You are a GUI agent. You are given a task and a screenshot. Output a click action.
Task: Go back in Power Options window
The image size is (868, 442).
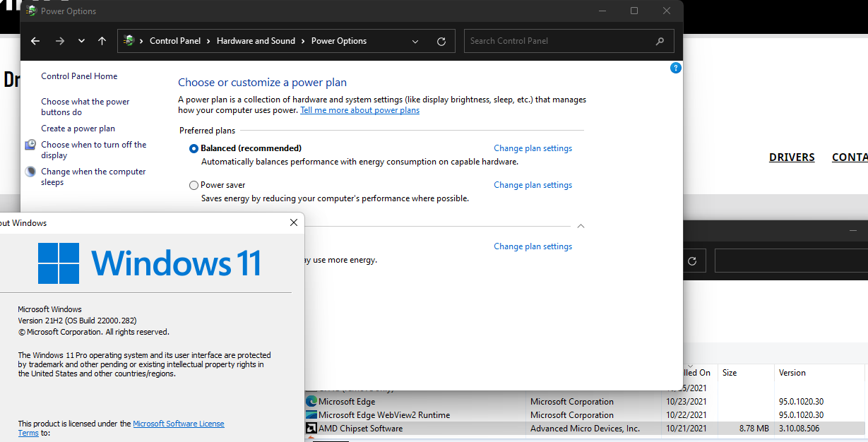(35, 41)
